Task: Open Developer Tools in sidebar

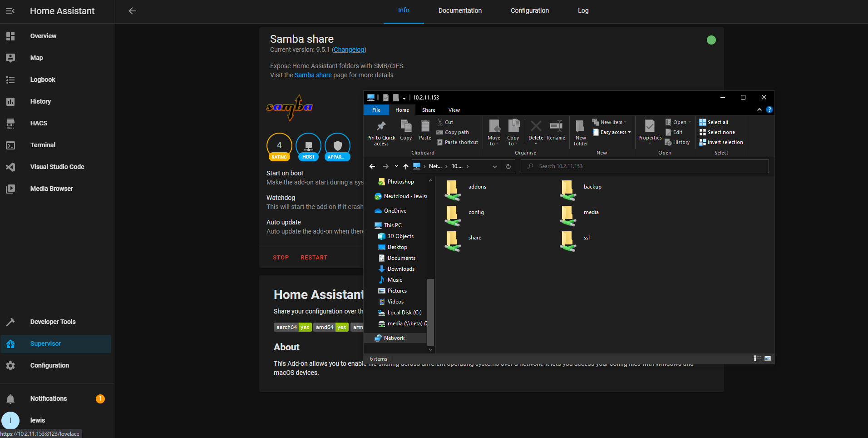Action: 56,322
